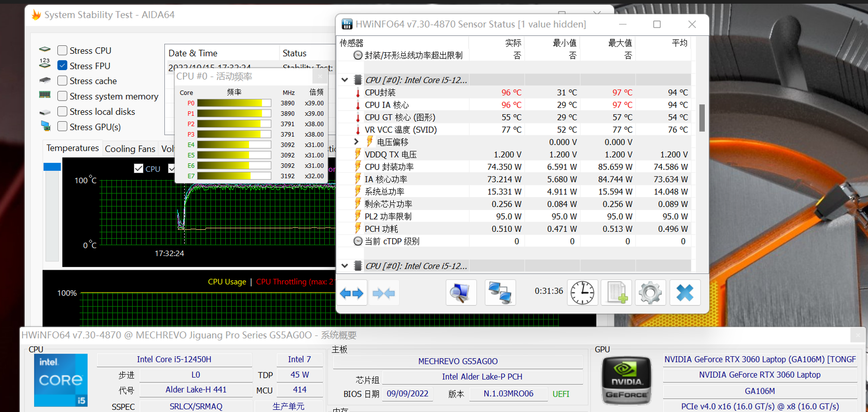Image resolution: width=868 pixels, height=412 pixels.
Task: Uncheck the Stress FPU checkbox
Action: 62,66
